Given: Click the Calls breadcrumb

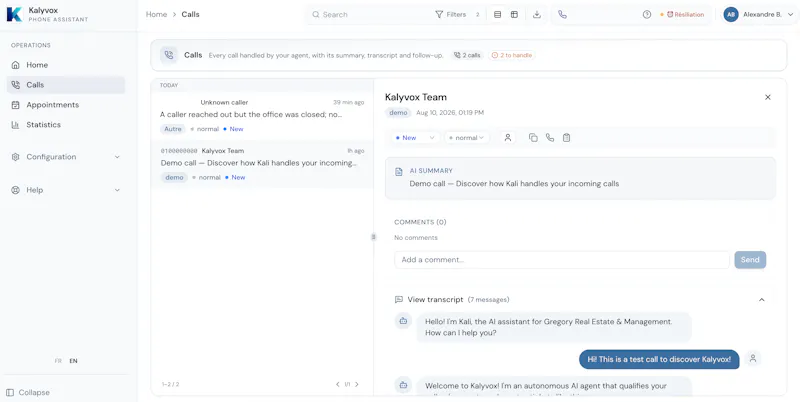Looking at the screenshot, I should coord(190,14).
